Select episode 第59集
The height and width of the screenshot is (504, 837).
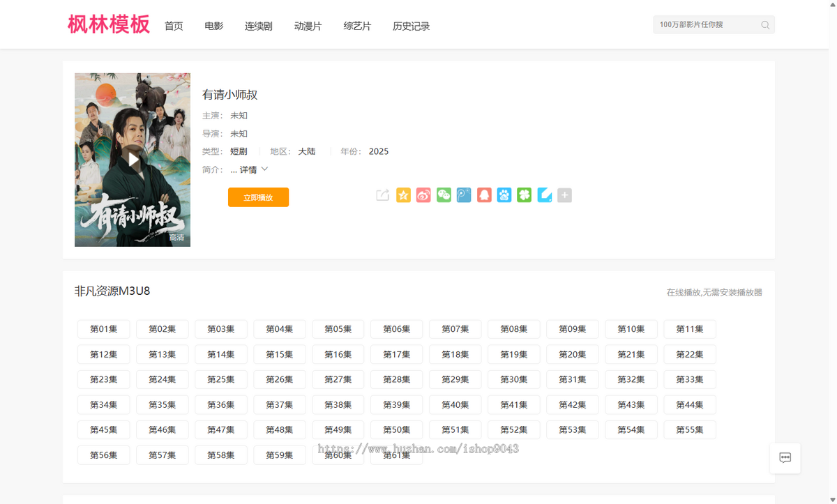tap(280, 455)
